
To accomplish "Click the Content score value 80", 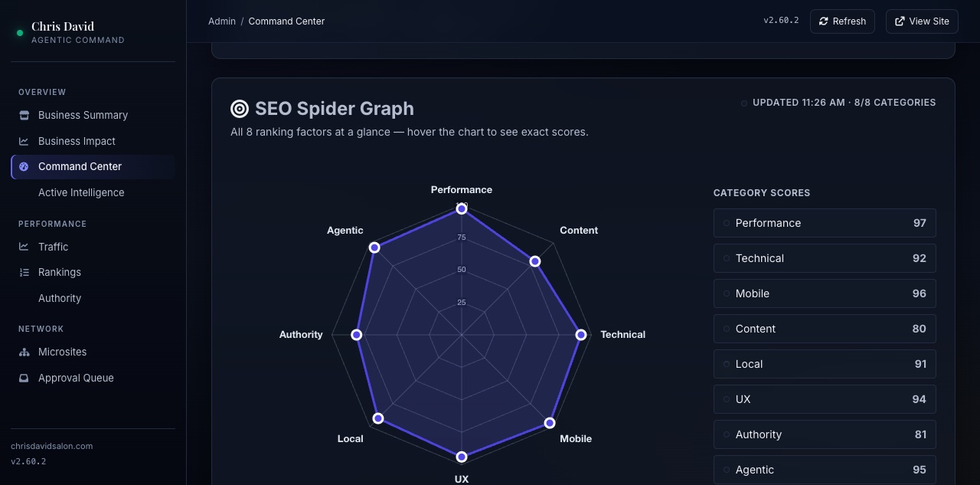I will coord(919,329).
